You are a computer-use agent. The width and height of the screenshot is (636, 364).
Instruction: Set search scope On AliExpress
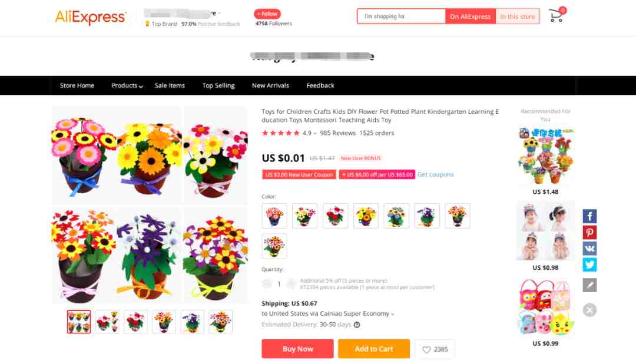pyautogui.click(x=470, y=16)
